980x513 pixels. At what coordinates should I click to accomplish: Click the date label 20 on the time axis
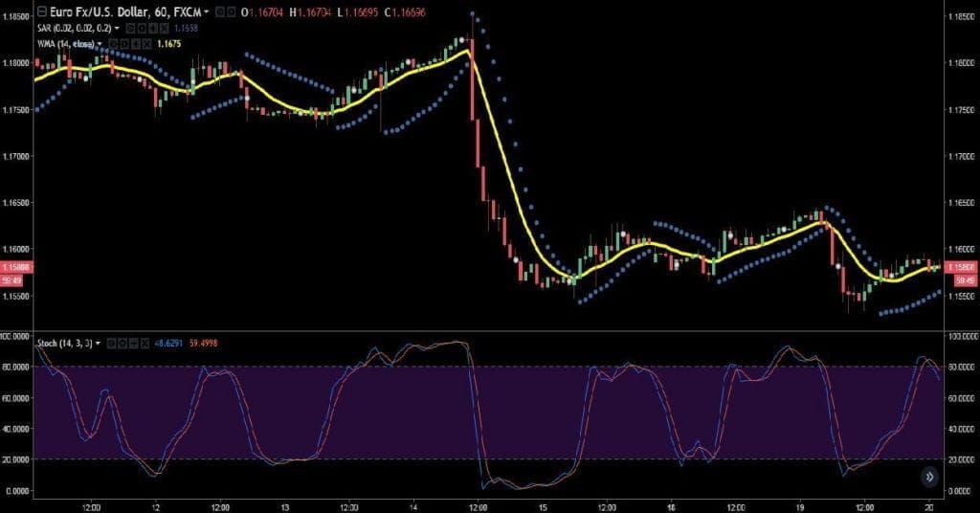click(929, 507)
